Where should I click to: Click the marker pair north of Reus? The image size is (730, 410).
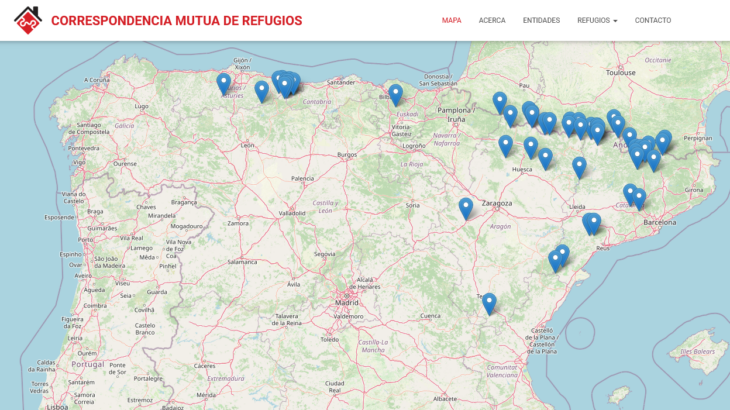(592, 224)
